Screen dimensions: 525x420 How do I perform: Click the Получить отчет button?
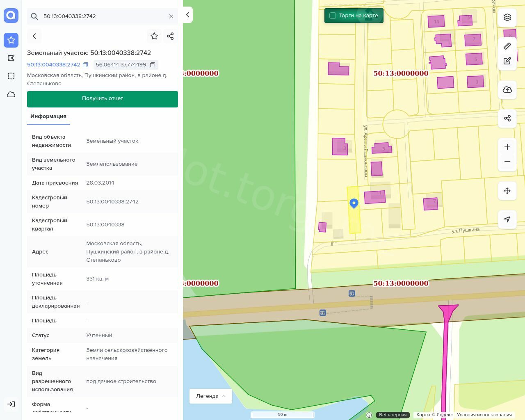pyautogui.click(x=103, y=99)
